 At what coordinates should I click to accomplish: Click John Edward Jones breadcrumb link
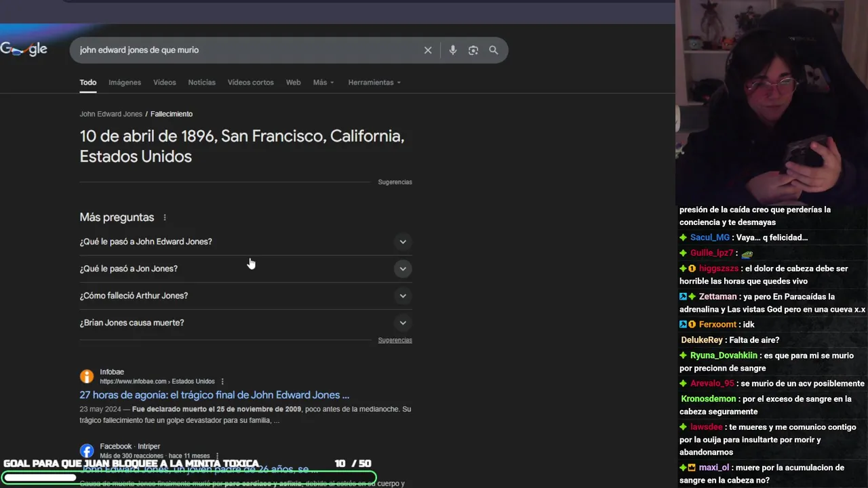coord(111,114)
